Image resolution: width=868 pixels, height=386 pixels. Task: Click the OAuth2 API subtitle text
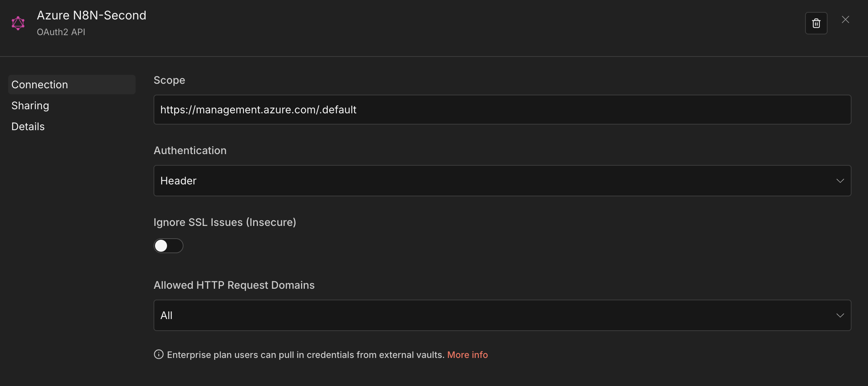pyautogui.click(x=61, y=32)
